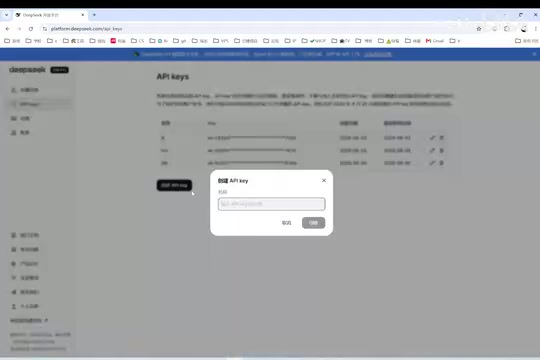Dismiss the blue announcement banner

pyautogui.click(x=534, y=54)
